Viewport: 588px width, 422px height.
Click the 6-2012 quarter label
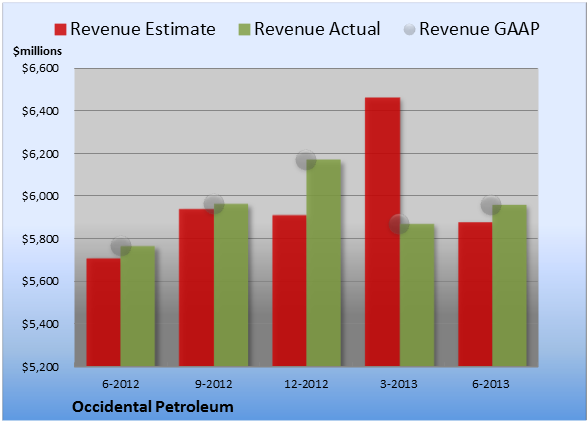pyautogui.click(x=121, y=384)
